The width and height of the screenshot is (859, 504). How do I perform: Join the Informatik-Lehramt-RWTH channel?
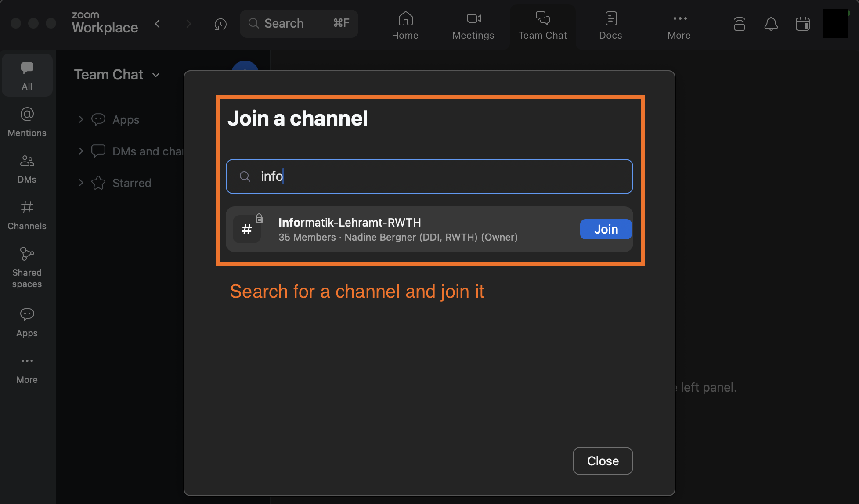[x=606, y=229]
